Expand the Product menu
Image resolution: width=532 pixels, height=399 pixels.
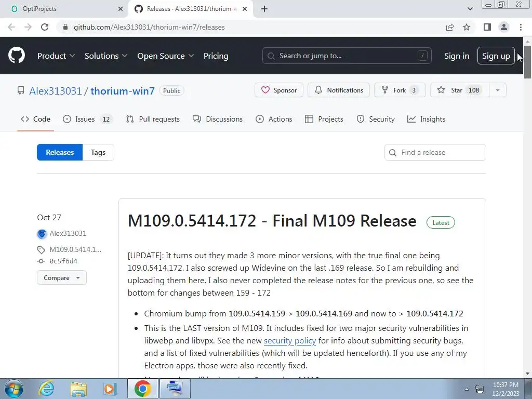coord(56,56)
